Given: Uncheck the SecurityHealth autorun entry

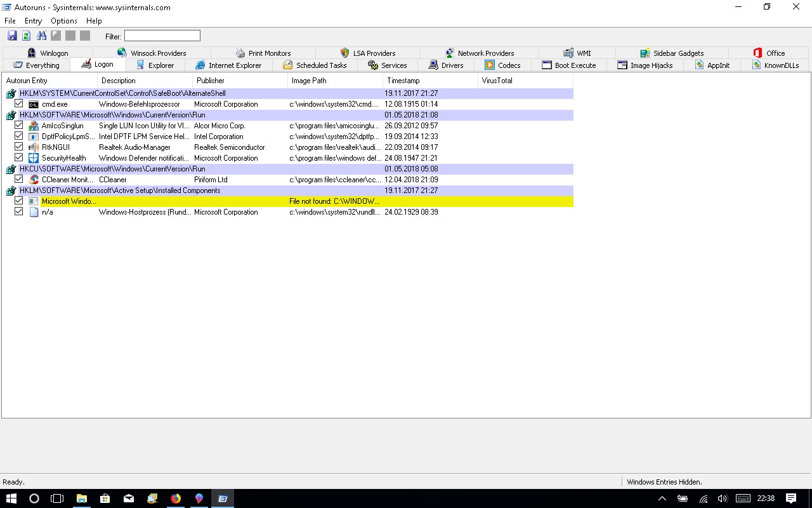Looking at the screenshot, I should [19, 157].
